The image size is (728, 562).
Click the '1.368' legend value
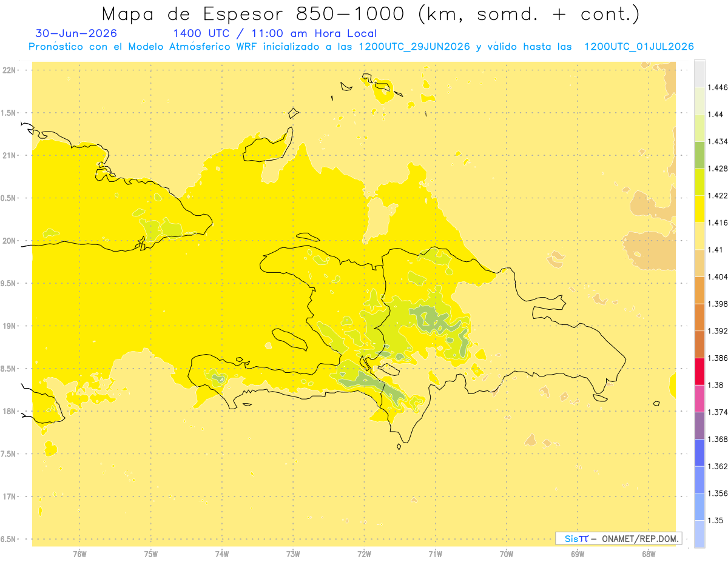[718, 439]
